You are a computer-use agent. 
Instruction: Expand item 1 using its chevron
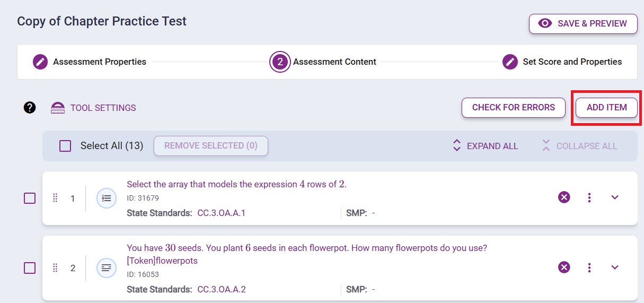click(615, 197)
